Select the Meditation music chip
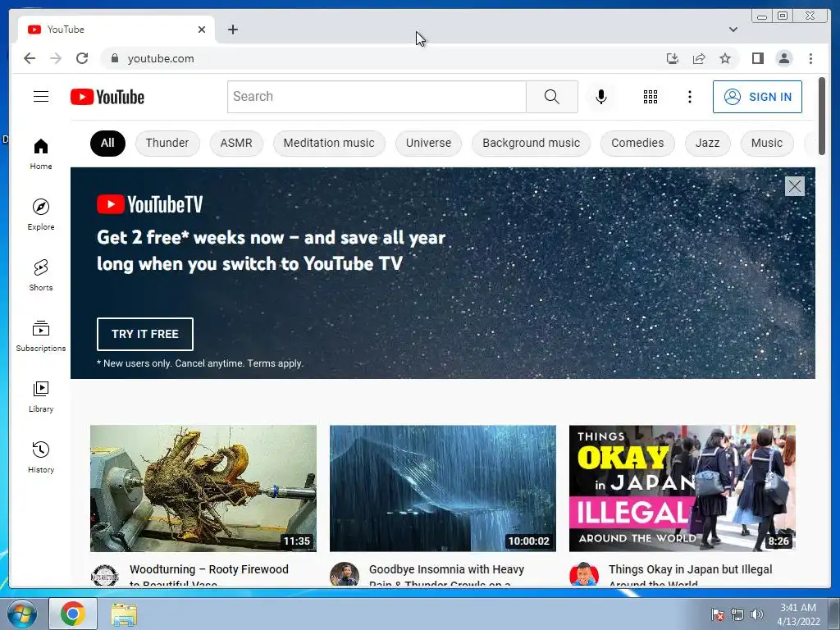Screen dimensions: 840x630 [329, 143]
